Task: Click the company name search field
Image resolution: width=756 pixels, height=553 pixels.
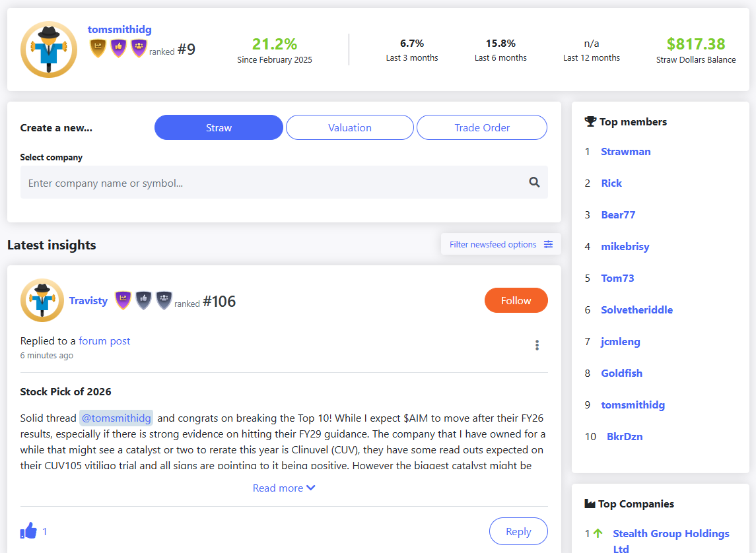Action: (271, 183)
